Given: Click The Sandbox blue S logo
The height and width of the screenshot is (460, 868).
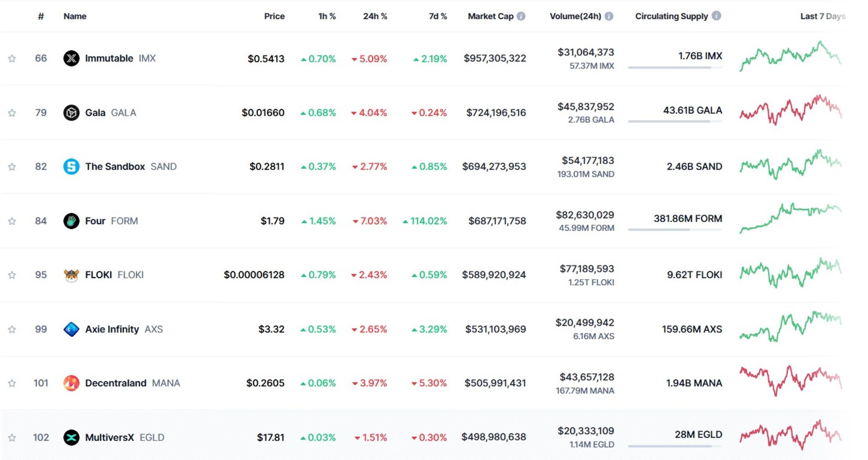Looking at the screenshot, I should coord(71,166).
